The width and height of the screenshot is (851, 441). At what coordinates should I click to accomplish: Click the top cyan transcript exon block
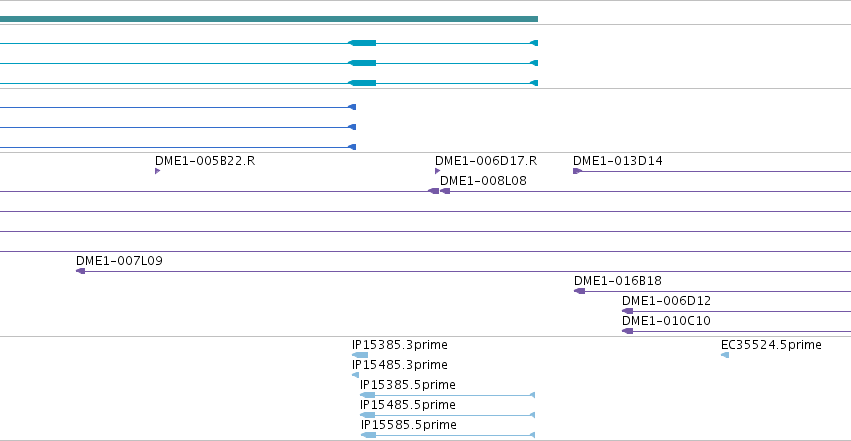(362, 43)
